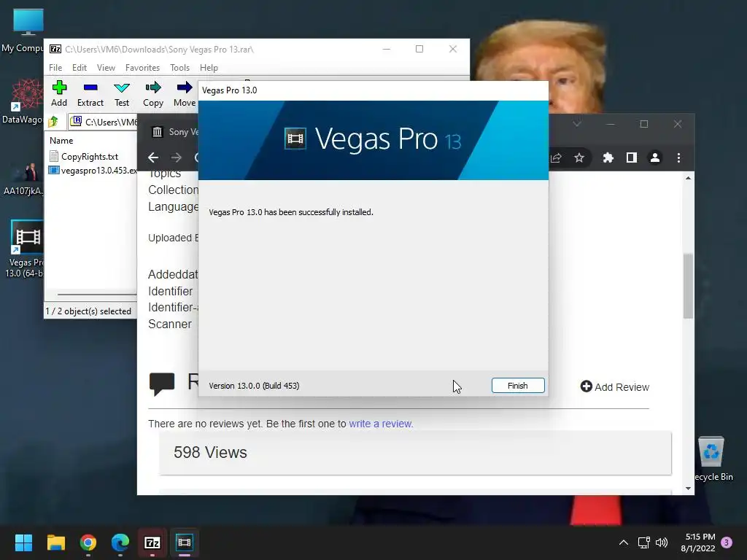Click the browser back arrow
The width and height of the screenshot is (747, 560).
tap(153, 157)
